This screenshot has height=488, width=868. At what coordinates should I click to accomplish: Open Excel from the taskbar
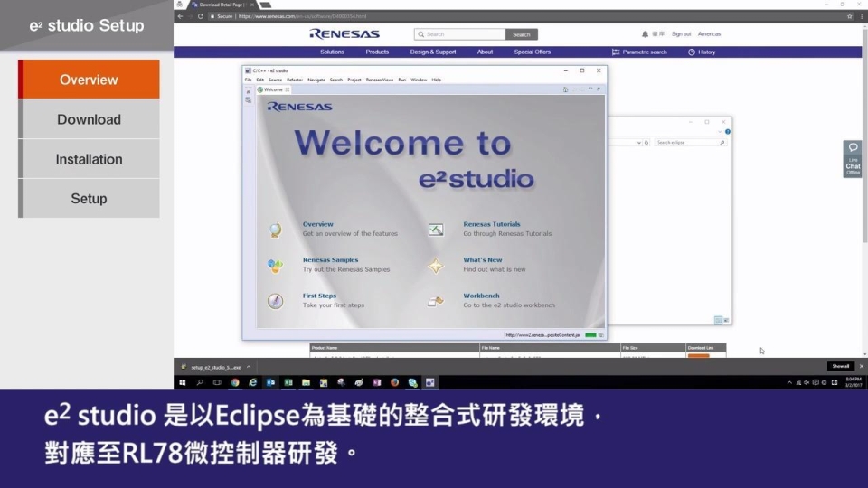point(288,382)
